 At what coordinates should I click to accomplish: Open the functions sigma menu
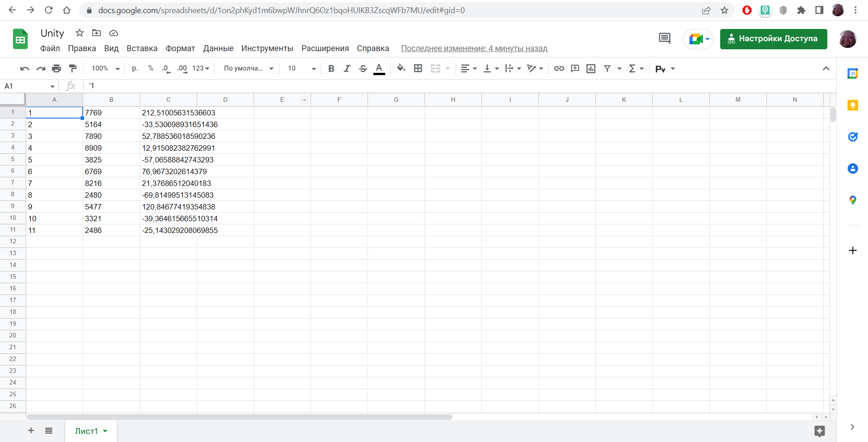click(x=636, y=69)
